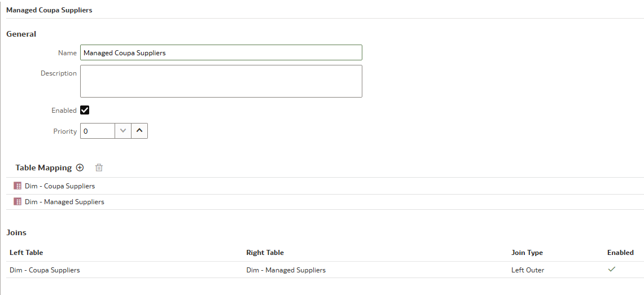Decrease Priority with the down arrow
The image size is (644, 295).
[123, 131]
